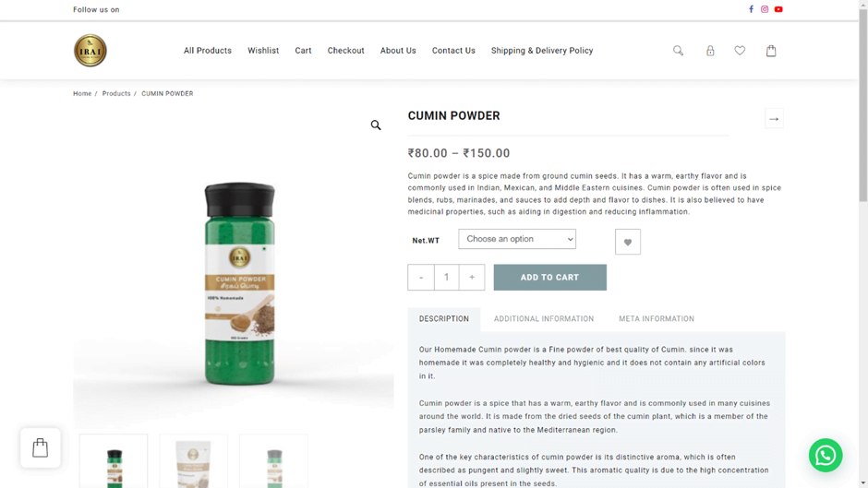Switch to Meta Information tab
This screenshot has height=488, width=868.
(x=657, y=318)
